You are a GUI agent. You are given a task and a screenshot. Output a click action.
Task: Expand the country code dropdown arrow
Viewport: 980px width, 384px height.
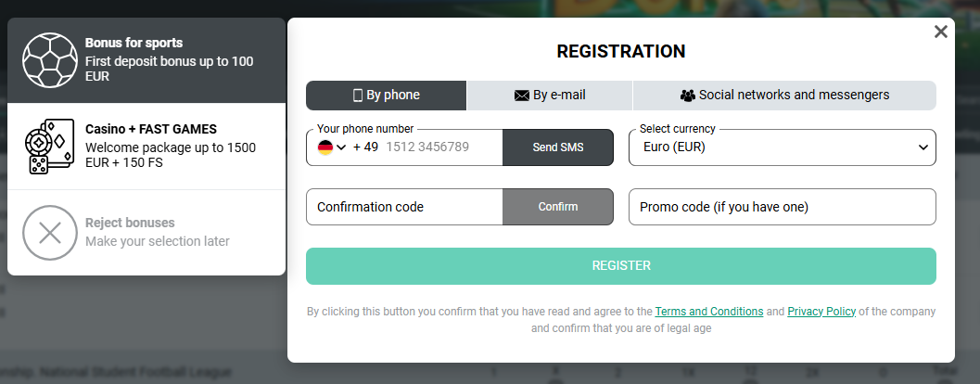pos(341,147)
